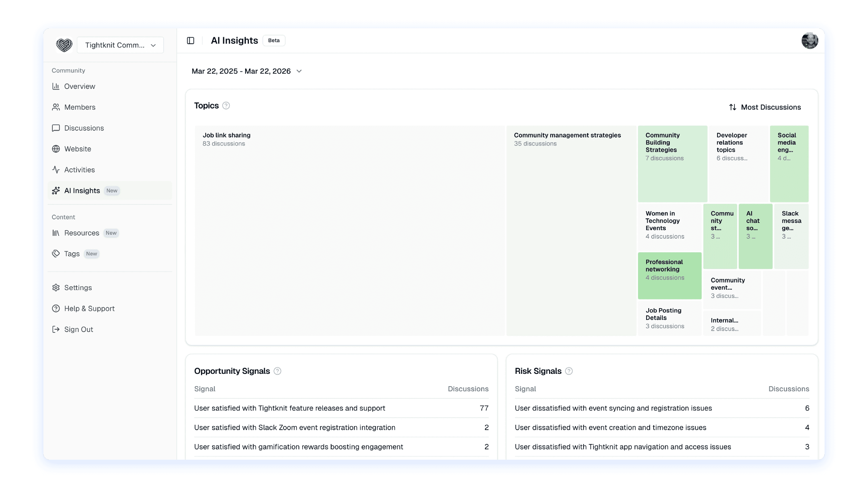Click Sign Out link
Screen dimensions: 868x488
[x=78, y=329]
